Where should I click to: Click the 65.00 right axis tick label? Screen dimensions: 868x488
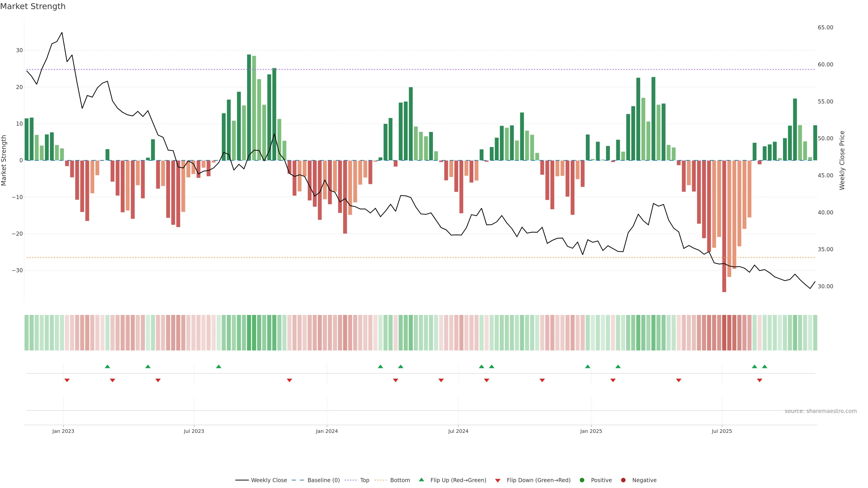pos(825,28)
